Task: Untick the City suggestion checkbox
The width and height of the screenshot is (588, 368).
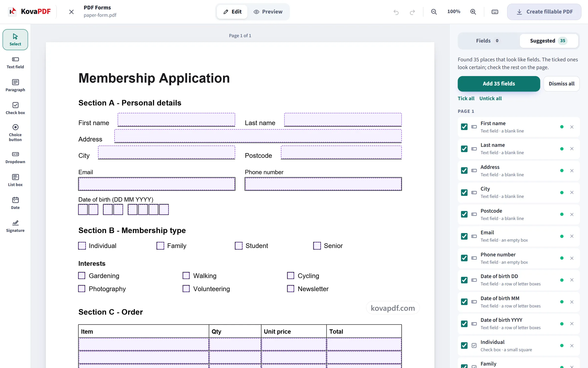Action: 464,193
